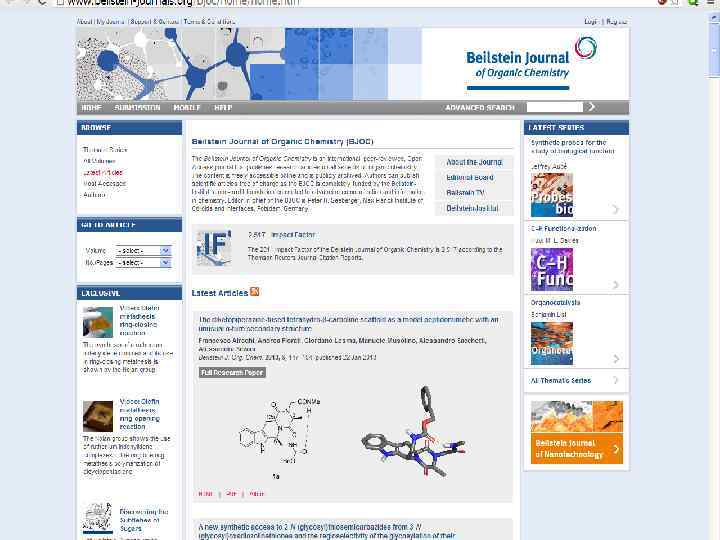This screenshot has height=540, width=720.
Task: Click olefin metathesis ring-closing video thumbnail
Action: pos(98,322)
